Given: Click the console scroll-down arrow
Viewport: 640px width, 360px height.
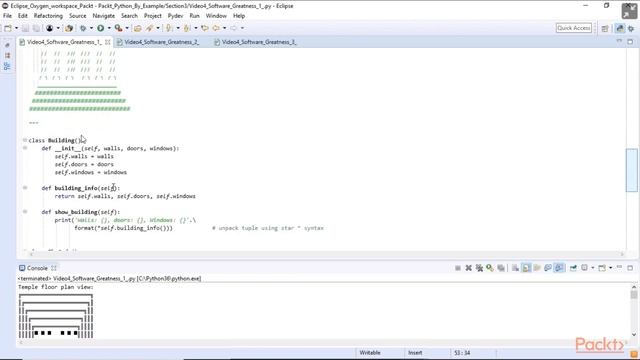Looking at the screenshot, I should tap(633, 335).
